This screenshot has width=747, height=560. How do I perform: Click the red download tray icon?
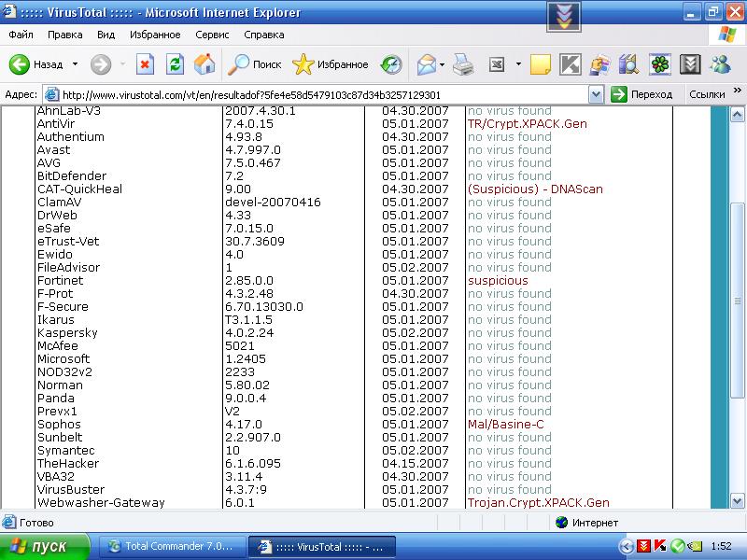tap(644, 546)
